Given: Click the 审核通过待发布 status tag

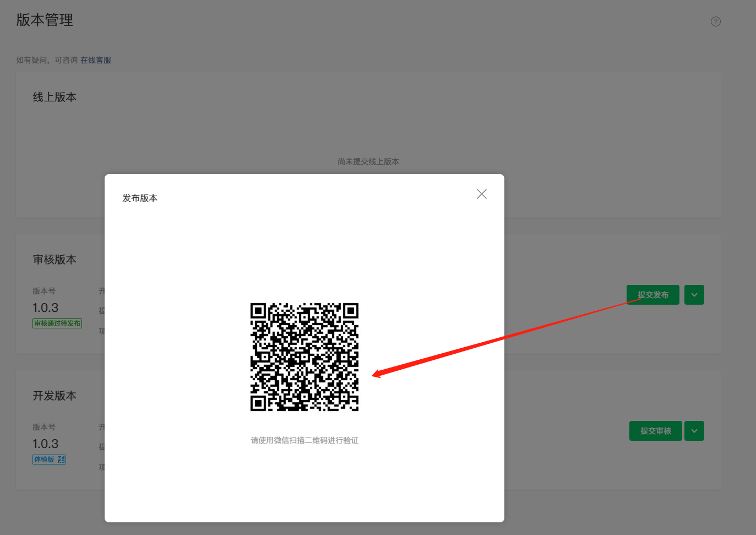Looking at the screenshot, I should pyautogui.click(x=57, y=323).
